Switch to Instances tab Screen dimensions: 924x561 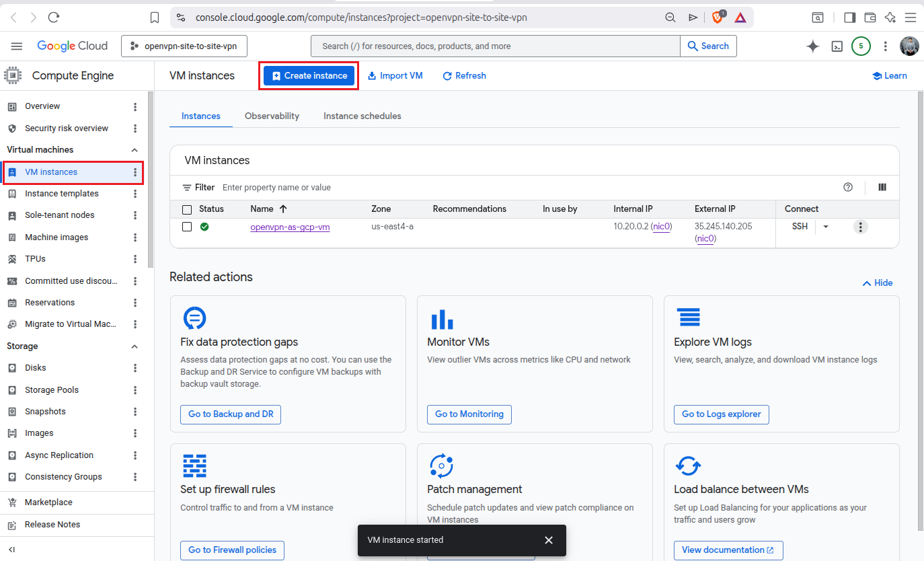[x=201, y=116]
